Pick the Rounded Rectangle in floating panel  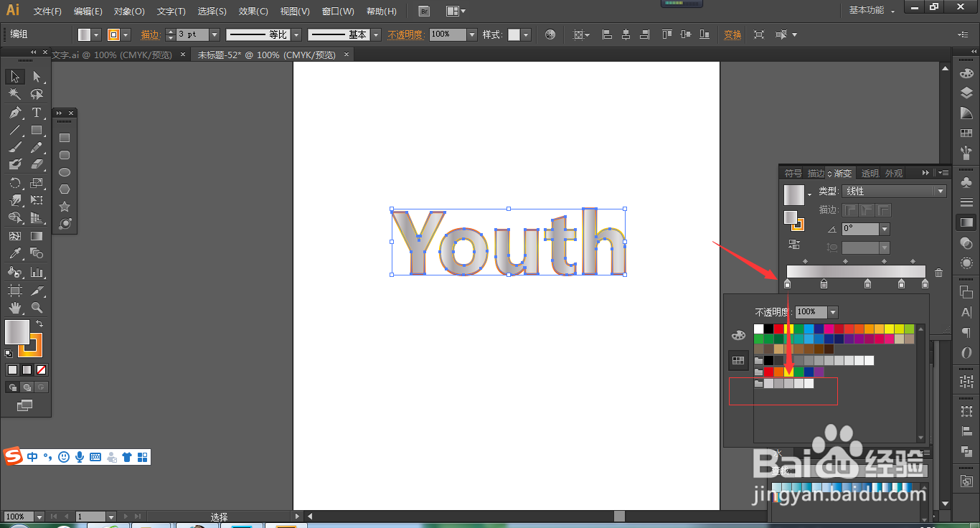[65, 155]
